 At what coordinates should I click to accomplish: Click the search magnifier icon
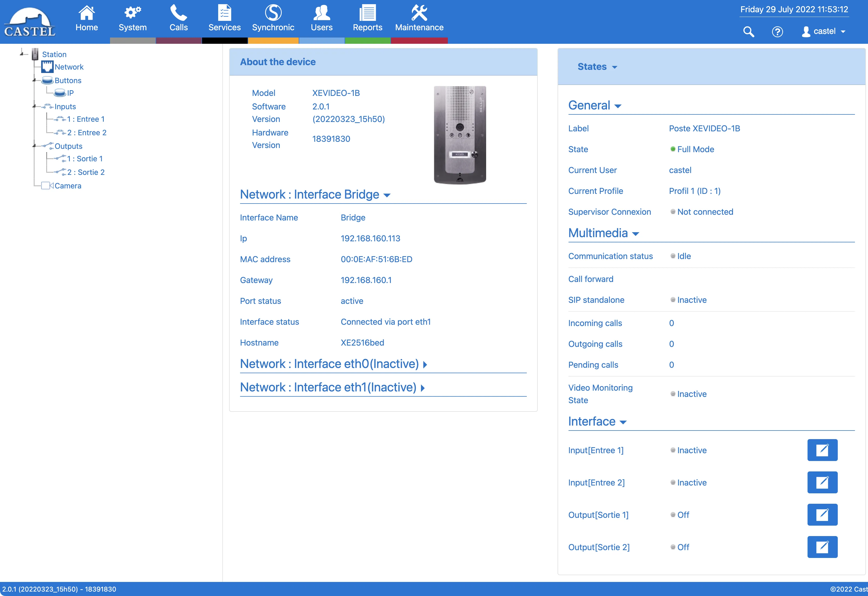[748, 32]
